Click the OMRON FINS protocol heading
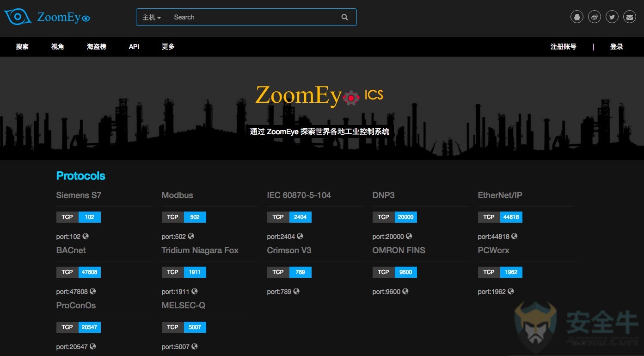The image size is (644, 356). click(x=399, y=250)
